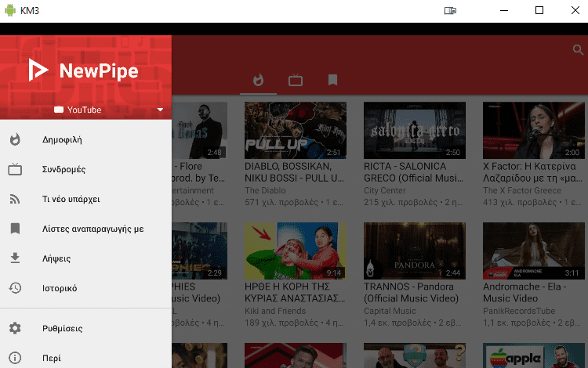Open Λίστες αναπαραγωγής με menu entry
The height and width of the screenshot is (368, 588).
[x=86, y=229]
